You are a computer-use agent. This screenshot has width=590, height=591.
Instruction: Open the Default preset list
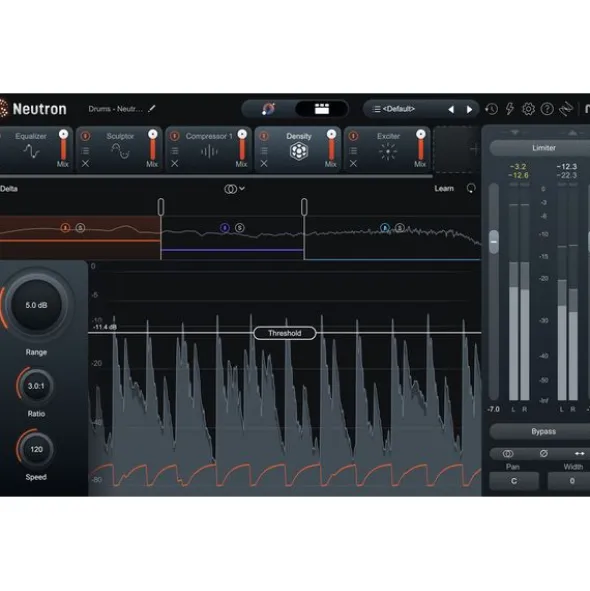[x=394, y=109]
